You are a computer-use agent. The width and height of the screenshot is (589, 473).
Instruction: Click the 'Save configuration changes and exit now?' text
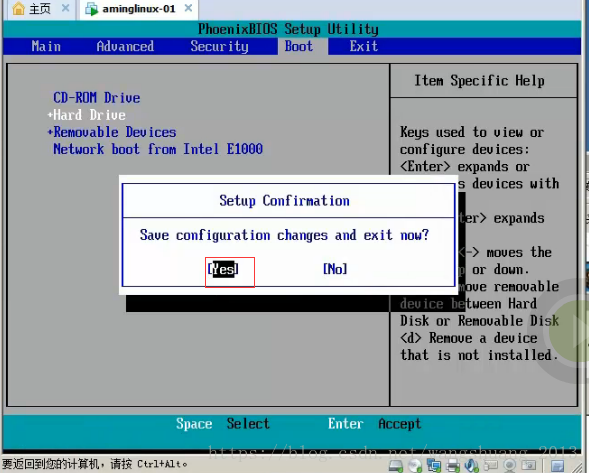click(284, 235)
